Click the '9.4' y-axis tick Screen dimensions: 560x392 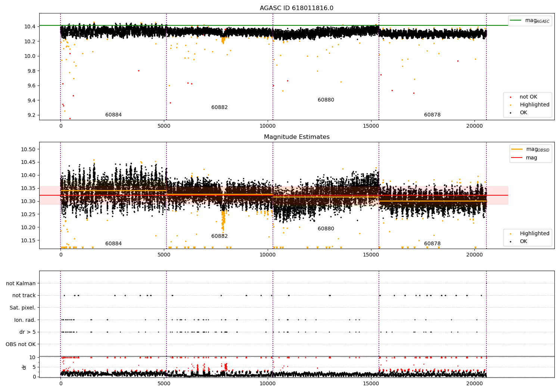(31, 100)
